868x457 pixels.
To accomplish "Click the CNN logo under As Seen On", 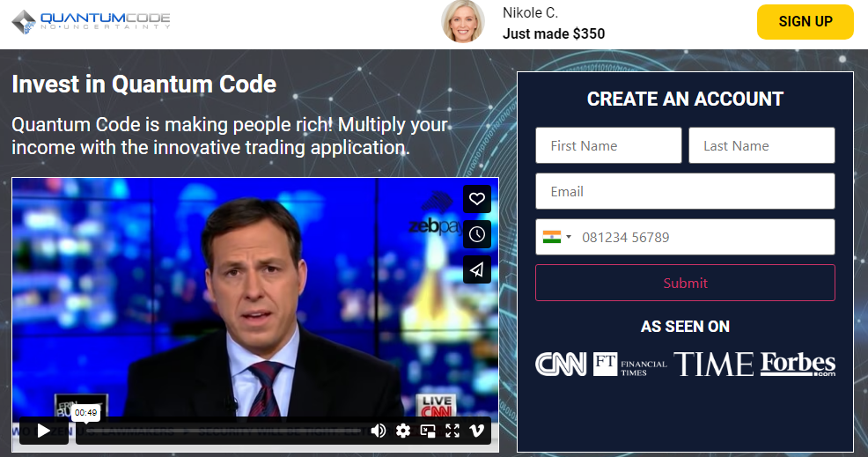I will (561, 365).
